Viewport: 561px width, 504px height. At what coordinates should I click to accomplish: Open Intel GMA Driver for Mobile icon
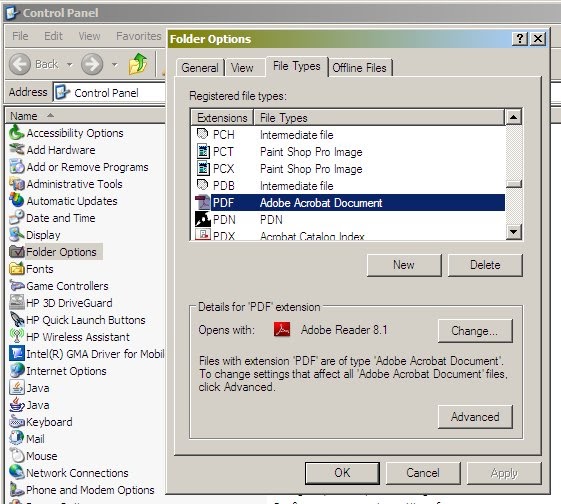16,354
